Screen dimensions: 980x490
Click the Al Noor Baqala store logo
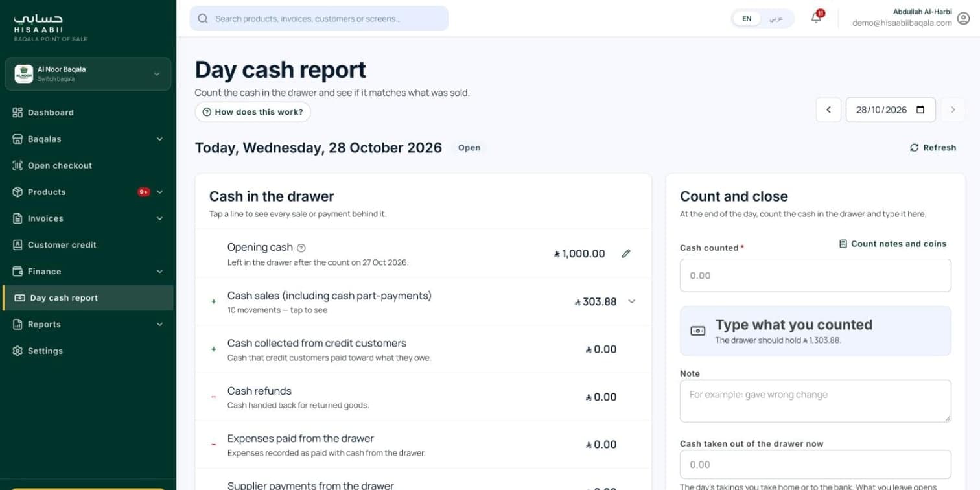point(24,73)
